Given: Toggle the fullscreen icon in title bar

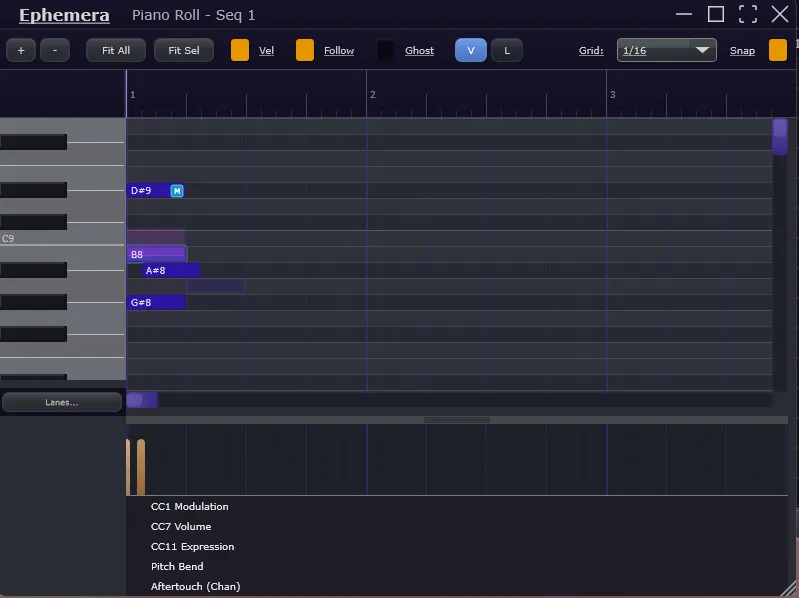Looking at the screenshot, I should [748, 14].
